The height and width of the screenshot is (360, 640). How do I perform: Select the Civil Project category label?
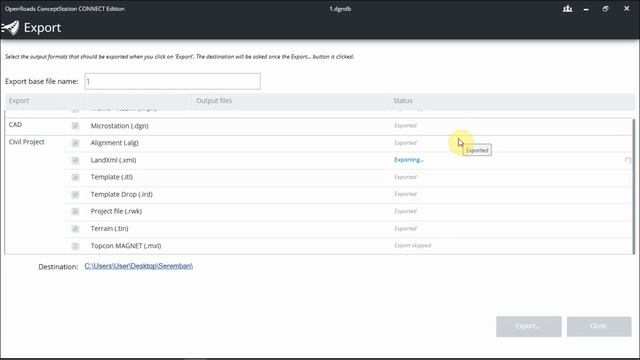(27, 142)
